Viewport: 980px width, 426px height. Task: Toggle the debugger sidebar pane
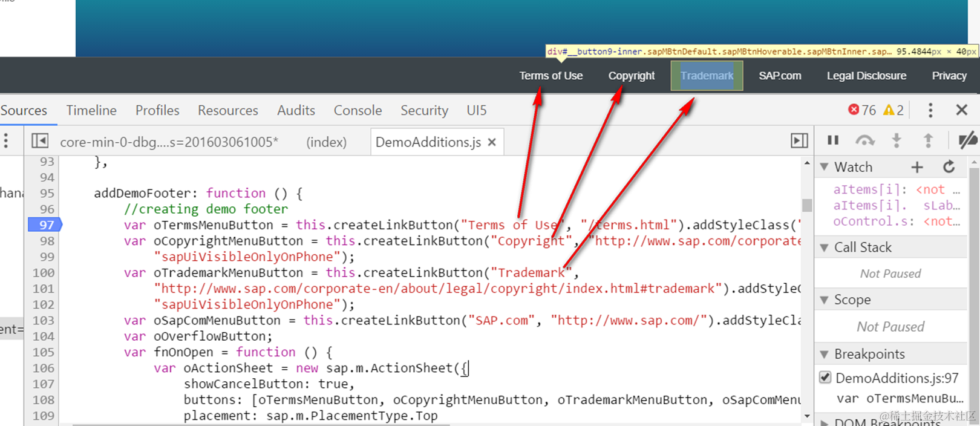pyautogui.click(x=799, y=140)
